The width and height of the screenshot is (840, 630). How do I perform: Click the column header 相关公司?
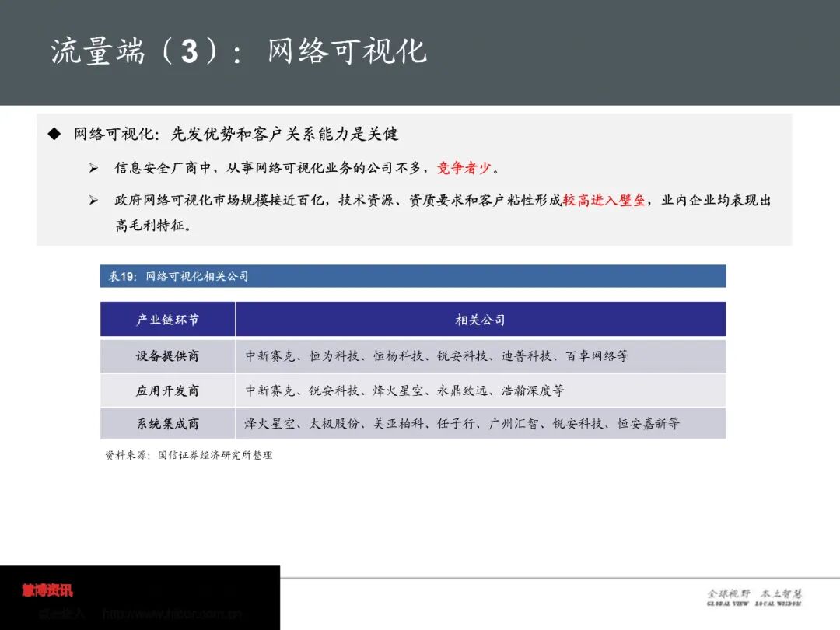pos(480,320)
